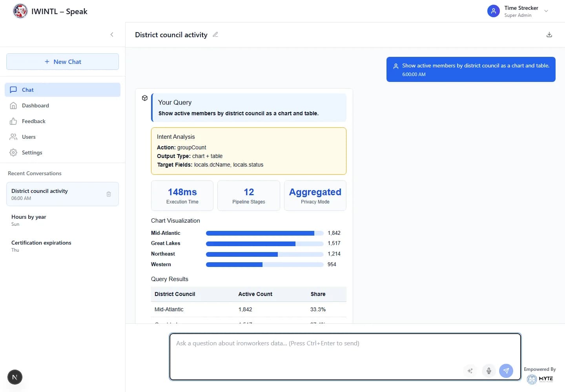The width and height of the screenshot is (565, 392).
Task: Download the conversation using the export icon
Action: coord(549,34)
